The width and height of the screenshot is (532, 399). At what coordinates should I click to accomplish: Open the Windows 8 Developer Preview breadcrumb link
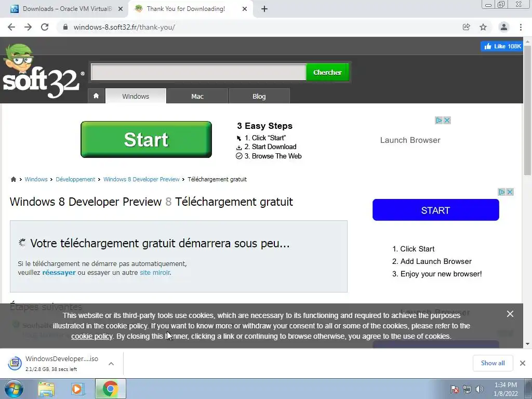click(141, 179)
